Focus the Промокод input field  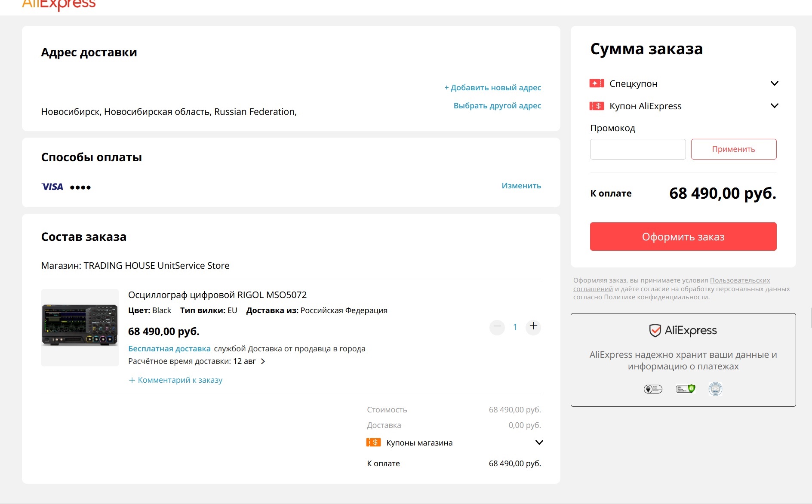(638, 149)
